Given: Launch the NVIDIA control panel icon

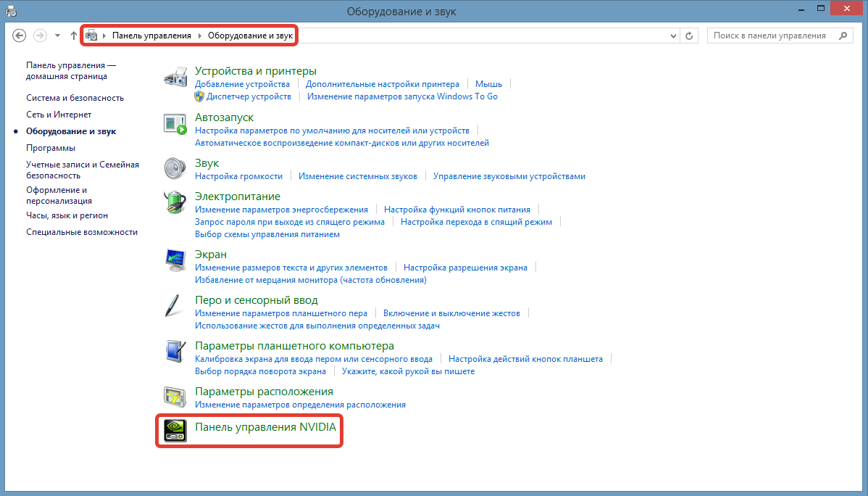Looking at the screenshot, I should (x=175, y=429).
